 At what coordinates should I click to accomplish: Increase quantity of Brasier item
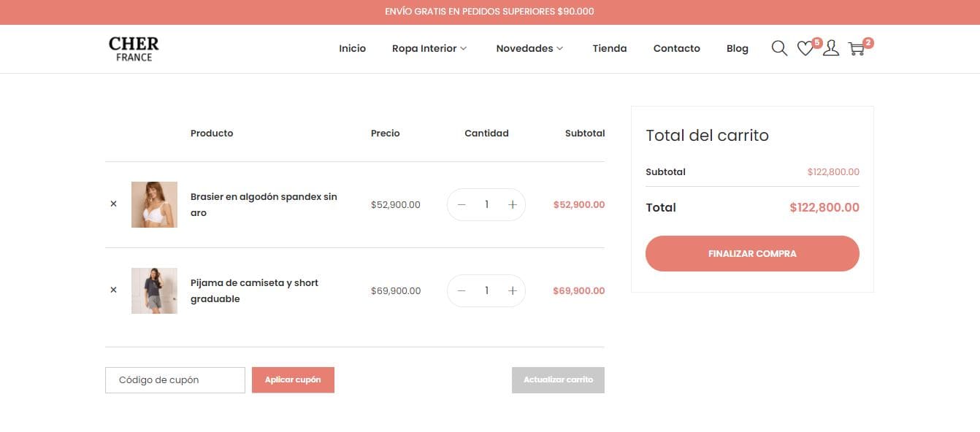tap(513, 204)
